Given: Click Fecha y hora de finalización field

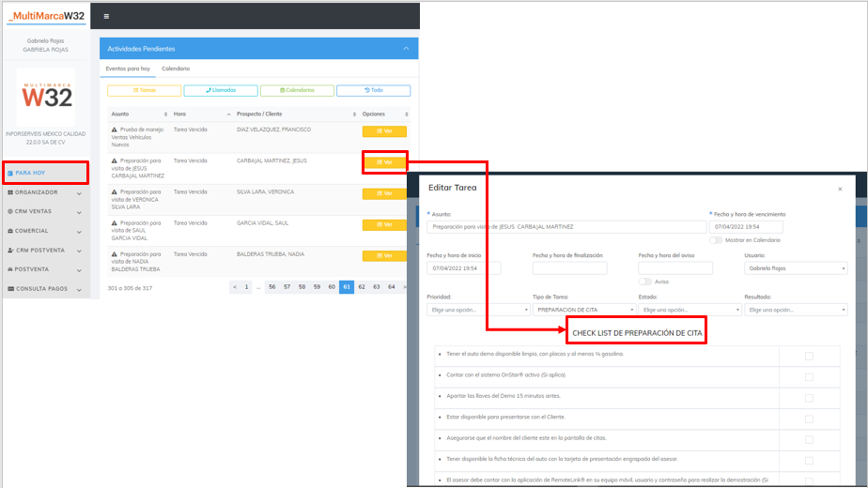Looking at the screenshot, I should pyautogui.click(x=569, y=268).
